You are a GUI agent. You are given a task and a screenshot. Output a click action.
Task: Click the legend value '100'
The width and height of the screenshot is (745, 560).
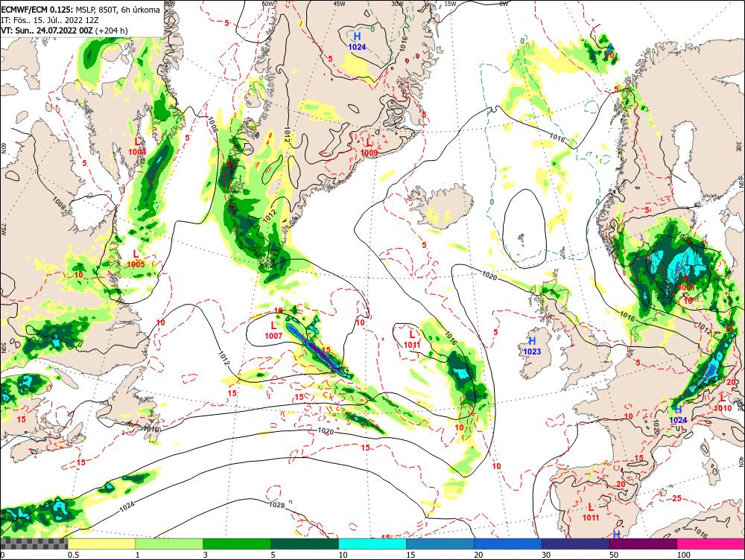pyautogui.click(x=684, y=555)
